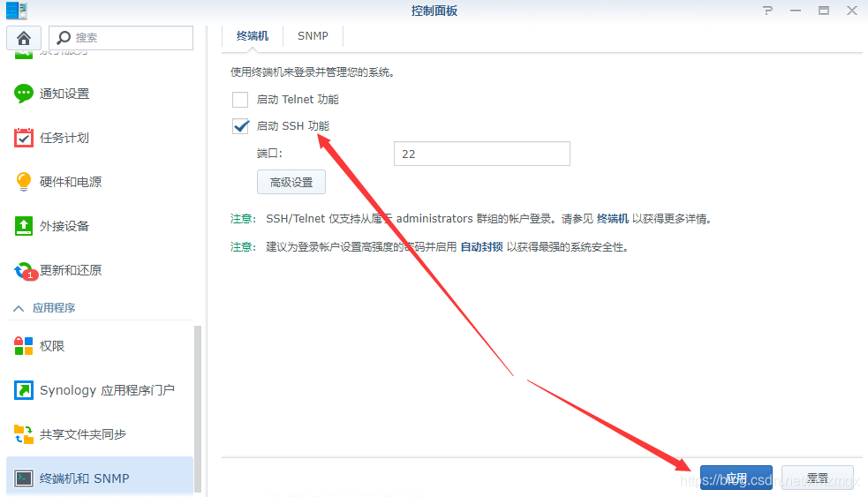Open 权限 colored squares entry
The width and height of the screenshot is (868, 497).
point(100,346)
